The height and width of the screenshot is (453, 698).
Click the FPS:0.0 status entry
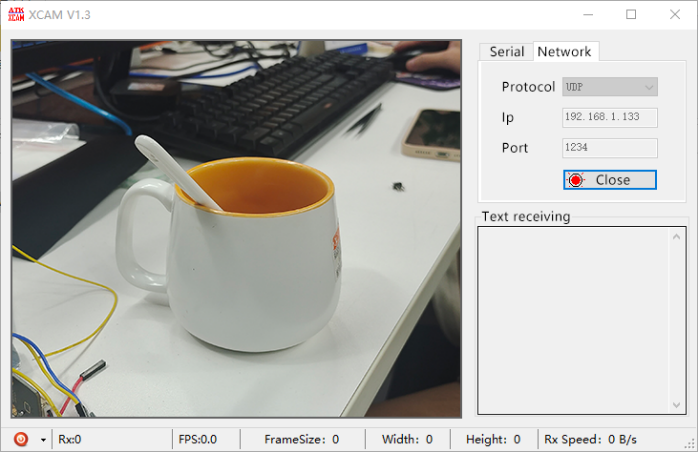(x=198, y=440)
